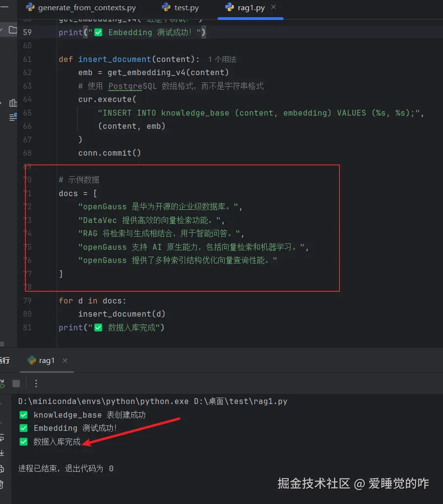The width and height of the screenshot is (443, 504).
Task: Click the gray Stop square in Run panel
Action: pos(16,383)
